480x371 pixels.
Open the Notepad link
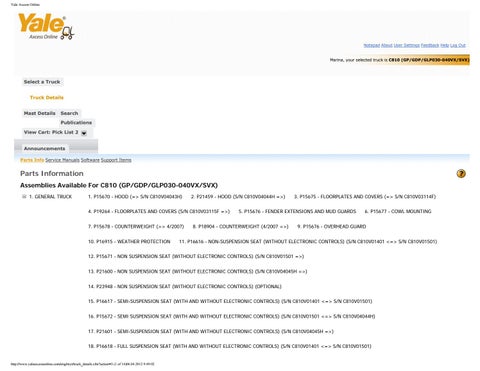(x=372, y=45)
